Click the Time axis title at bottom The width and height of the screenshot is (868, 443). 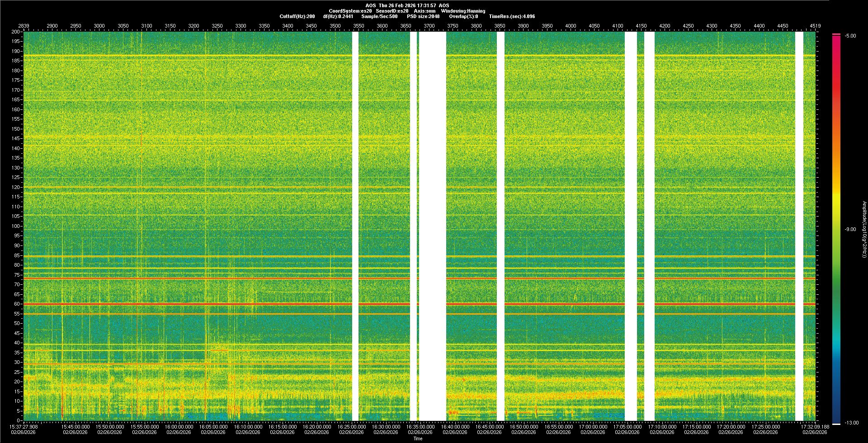(x=418, y=438)
